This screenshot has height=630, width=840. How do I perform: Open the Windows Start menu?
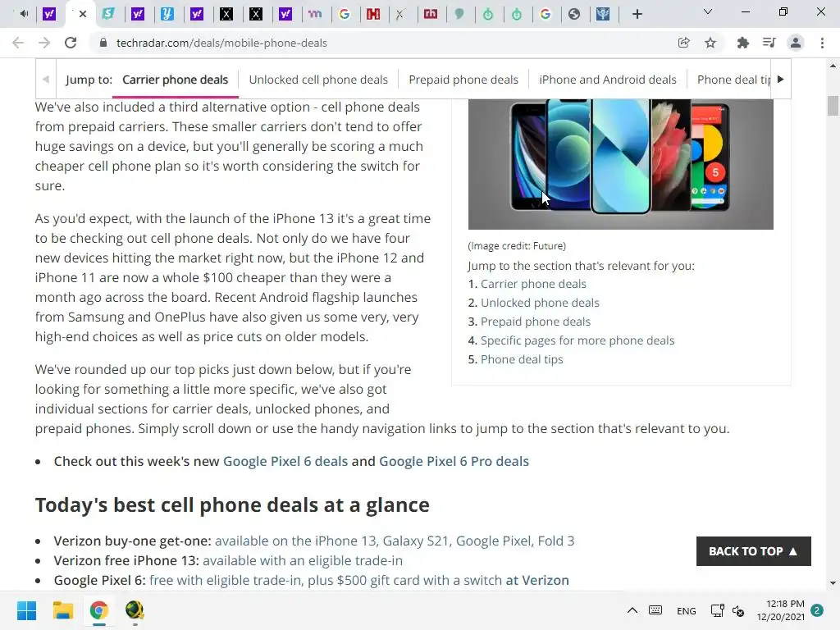point(26,610)
